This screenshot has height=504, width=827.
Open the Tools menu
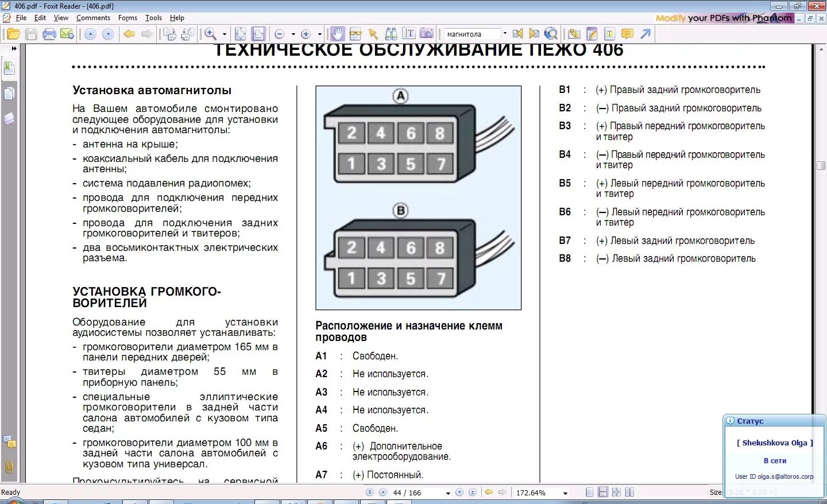[153, 18]
